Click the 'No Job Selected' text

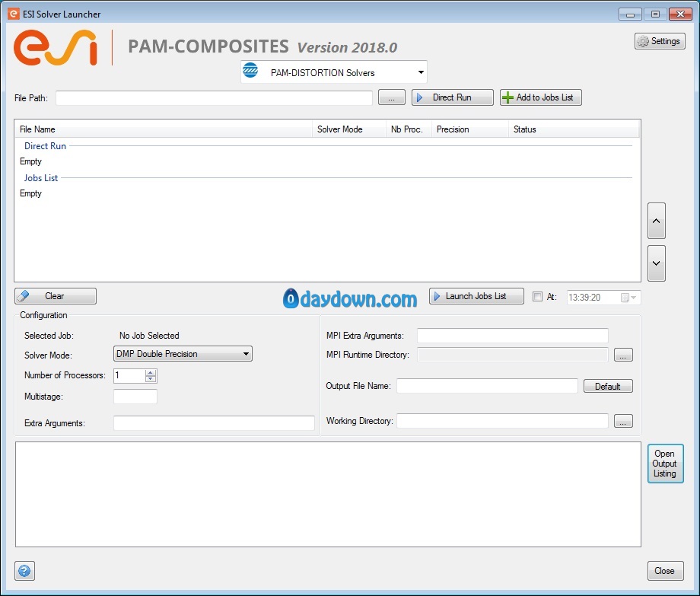click(x=149, y=336)
